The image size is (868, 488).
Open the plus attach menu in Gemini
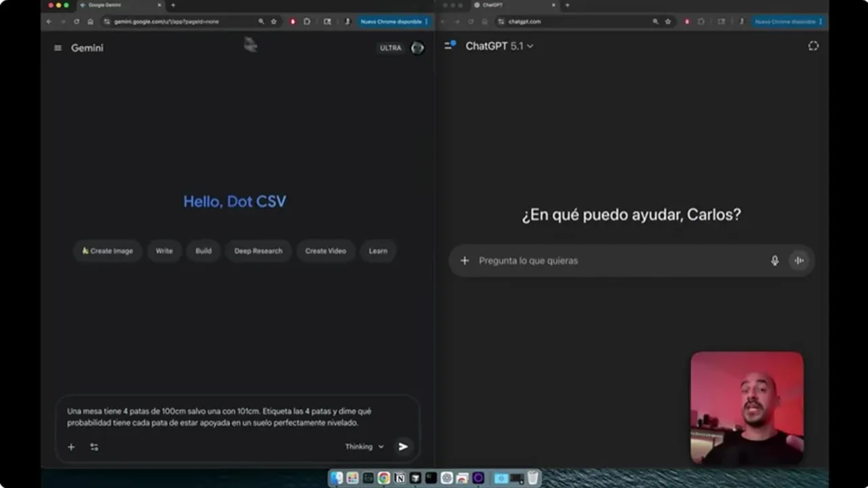click(71, 447)
